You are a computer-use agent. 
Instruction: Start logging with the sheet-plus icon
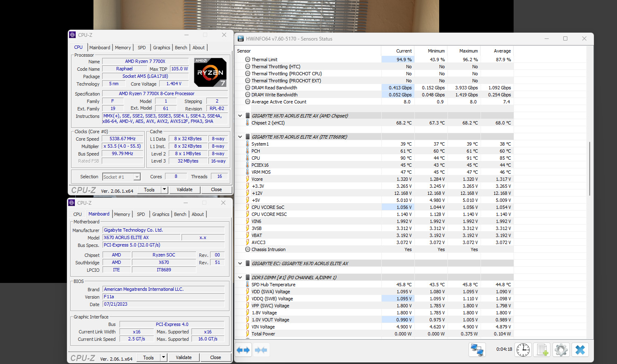coord(542,350)
